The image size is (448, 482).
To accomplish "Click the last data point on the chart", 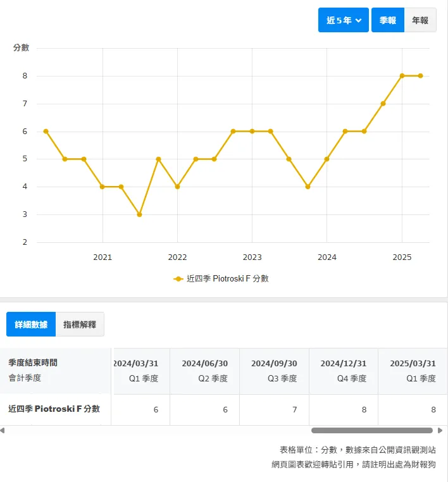I will (421, 76).
